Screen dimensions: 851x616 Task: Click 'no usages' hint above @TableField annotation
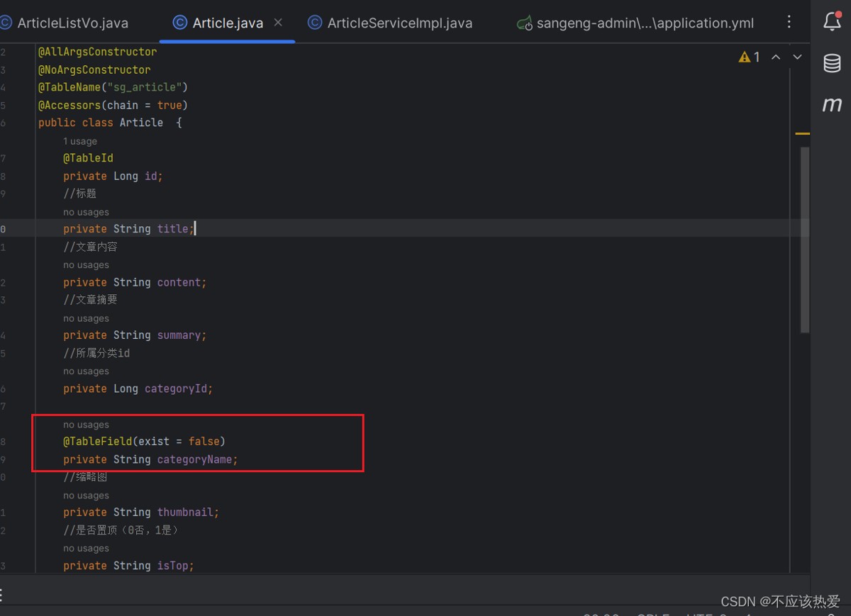pyautogui.click(x=86, y=425)
